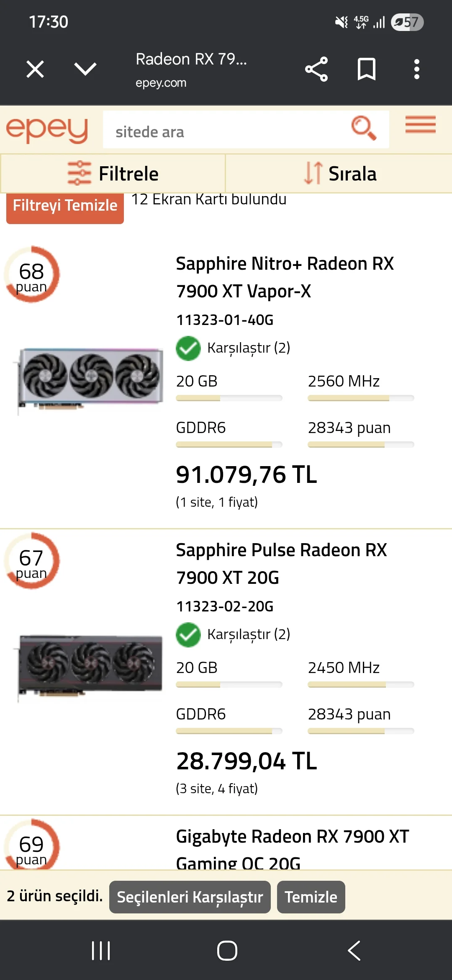This screenshot has width=452, height=980.
Task: Uncheck Karşılaştır for Sapphire Nitro+ Vapor-X
Action: (188, 348)
